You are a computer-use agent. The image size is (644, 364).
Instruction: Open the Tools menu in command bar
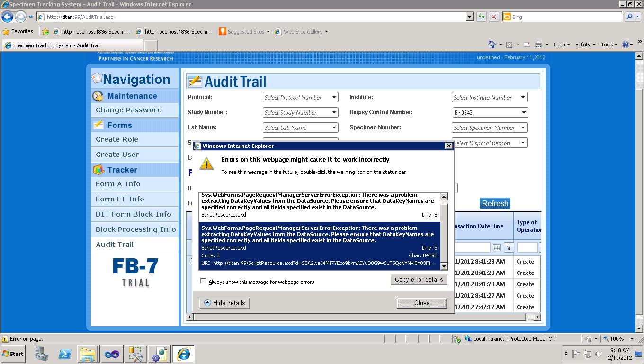tap(609, 45)
